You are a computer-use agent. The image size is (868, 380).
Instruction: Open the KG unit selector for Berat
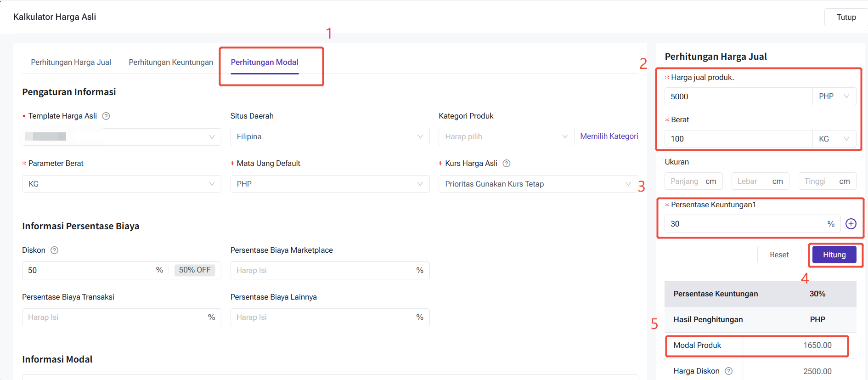pyautogui.click(x=834, y=139)
